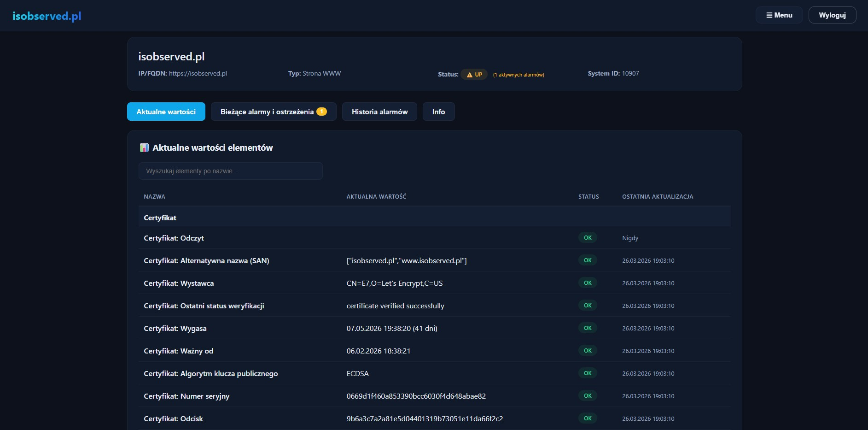Viewport: 868px width, 430px height.
Task: Click the bar chart icon beside Aktualne wartości elementów
Action: coord(144,147)
